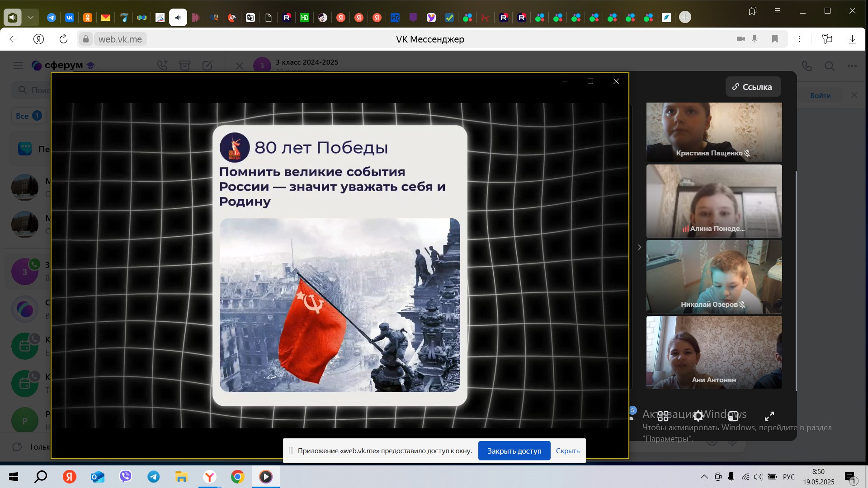Image resolution: width=868 pixels, height=488 pixels.
Task: Open the grid layout view icon
Action: coord(663,416)
